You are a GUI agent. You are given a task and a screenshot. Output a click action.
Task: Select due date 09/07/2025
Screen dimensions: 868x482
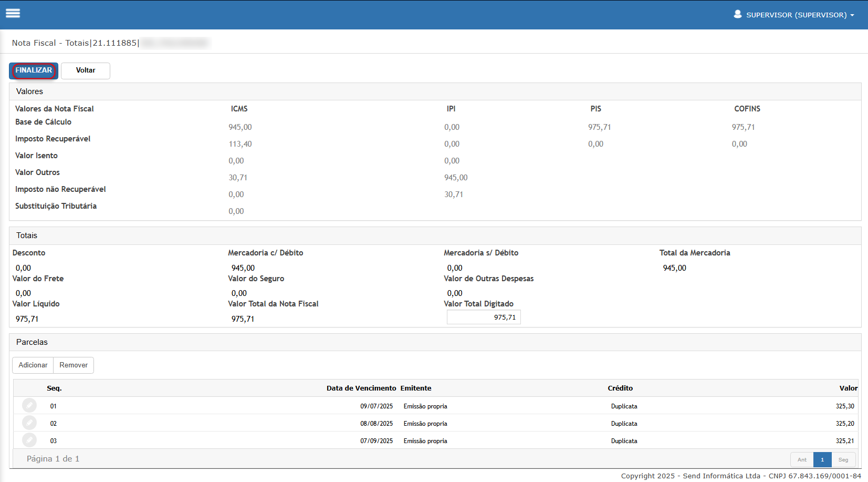377,406
